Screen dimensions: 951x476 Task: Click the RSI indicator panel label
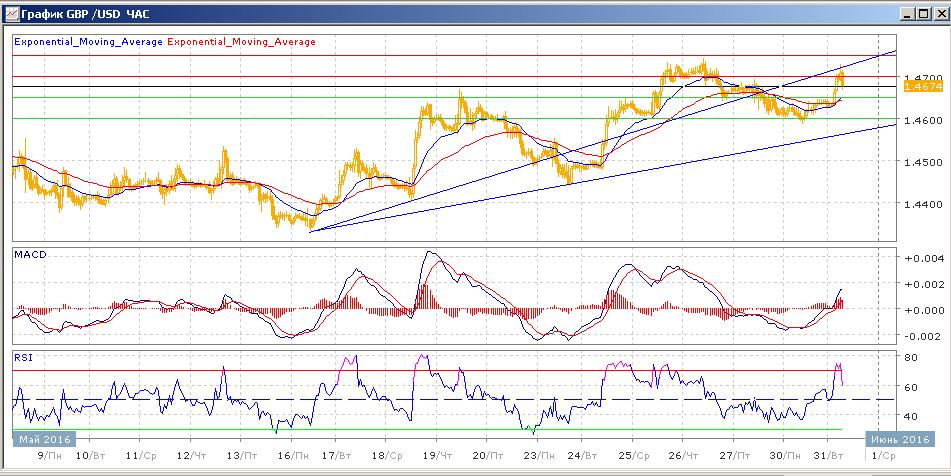22,355
